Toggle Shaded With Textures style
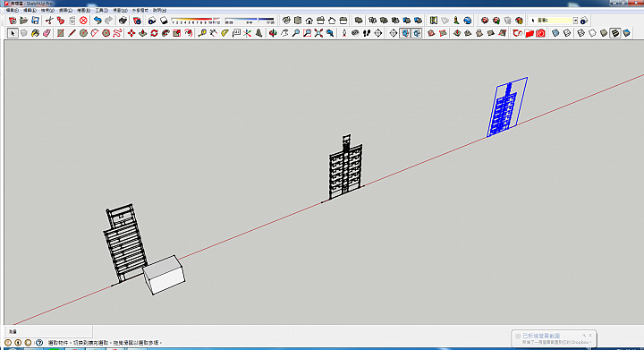Viewport: 644px width, 350px height. tap(614, 33)
